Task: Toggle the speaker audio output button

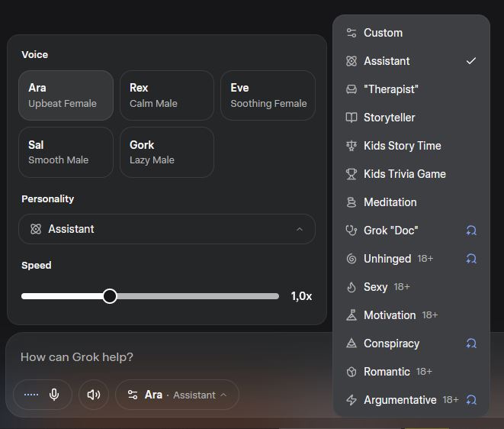Action: [x=94, y=395]
